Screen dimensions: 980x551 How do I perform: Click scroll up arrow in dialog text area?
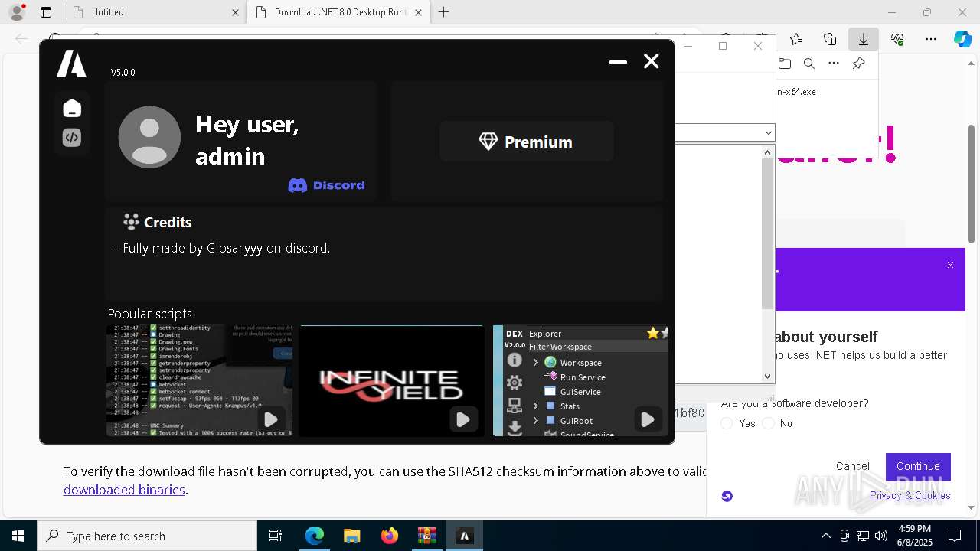pos(768,152)
